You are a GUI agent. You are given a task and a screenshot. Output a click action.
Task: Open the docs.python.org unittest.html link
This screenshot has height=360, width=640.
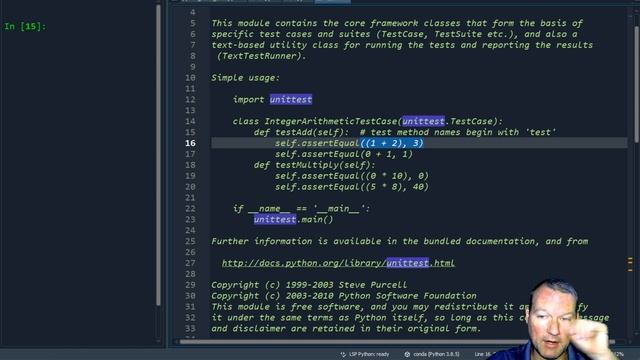[338, 263]
